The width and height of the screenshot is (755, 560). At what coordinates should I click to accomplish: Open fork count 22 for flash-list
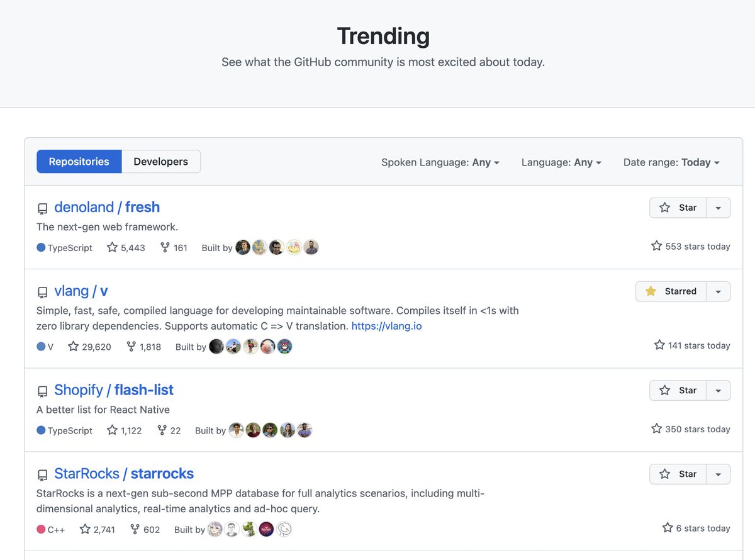[169, 430]
